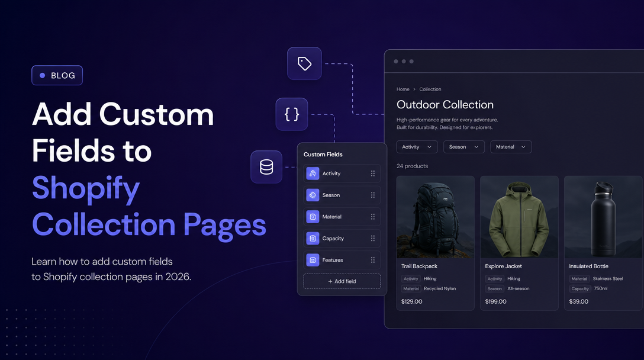Click the Explore Jacket product title
The image size is (644, 360).
(x=504, y=266)
